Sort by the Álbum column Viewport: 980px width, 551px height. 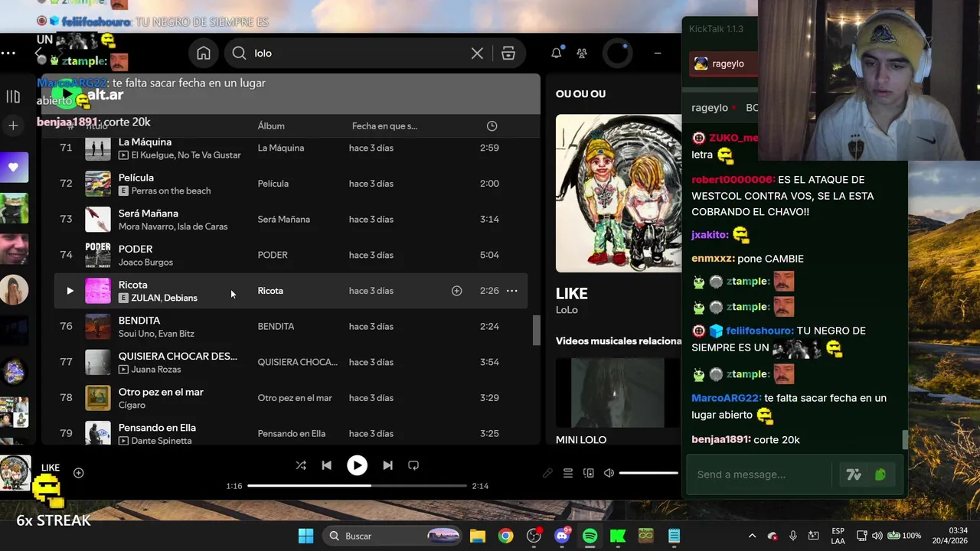click(271, 126)
